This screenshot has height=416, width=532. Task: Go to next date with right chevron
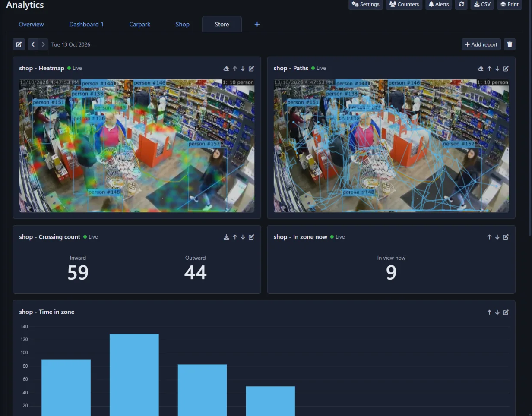43,44
